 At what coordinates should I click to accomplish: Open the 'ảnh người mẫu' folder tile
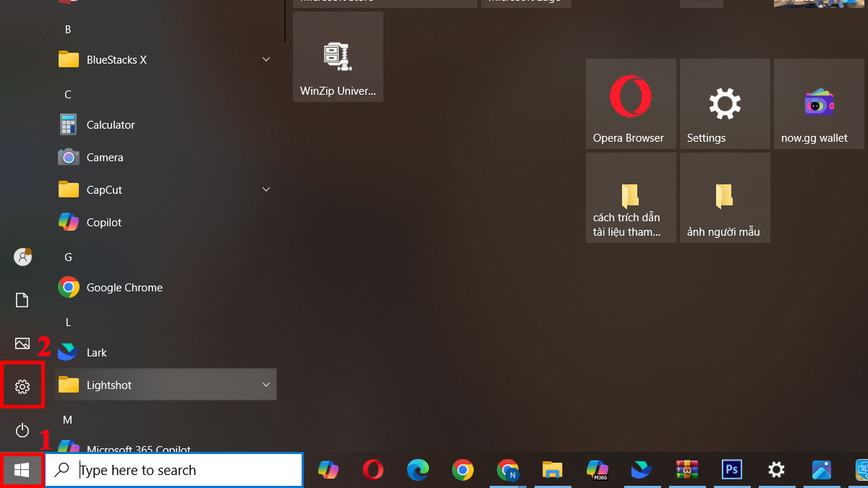point(725,197)
